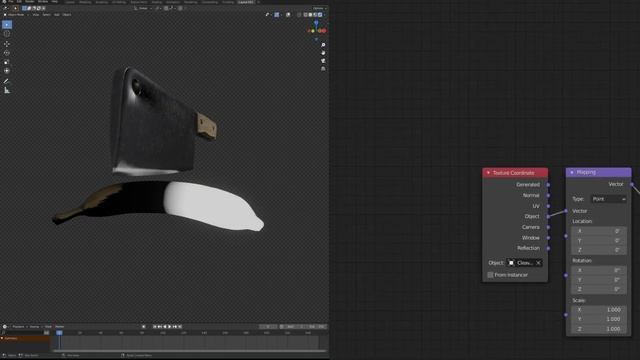This screenshot has height=360, width=640.
Task: Click the timeline channel filter icon
Action: click(x=47, y=333)
